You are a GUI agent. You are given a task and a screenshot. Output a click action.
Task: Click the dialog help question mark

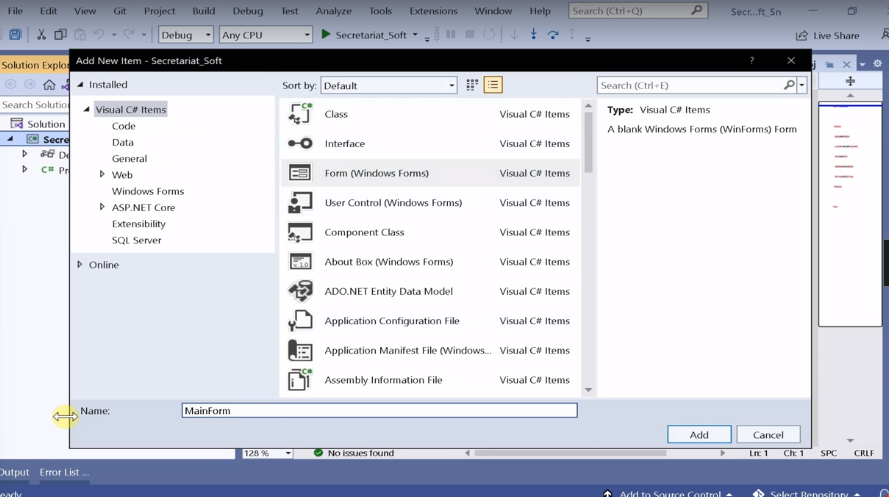point(752,61)
